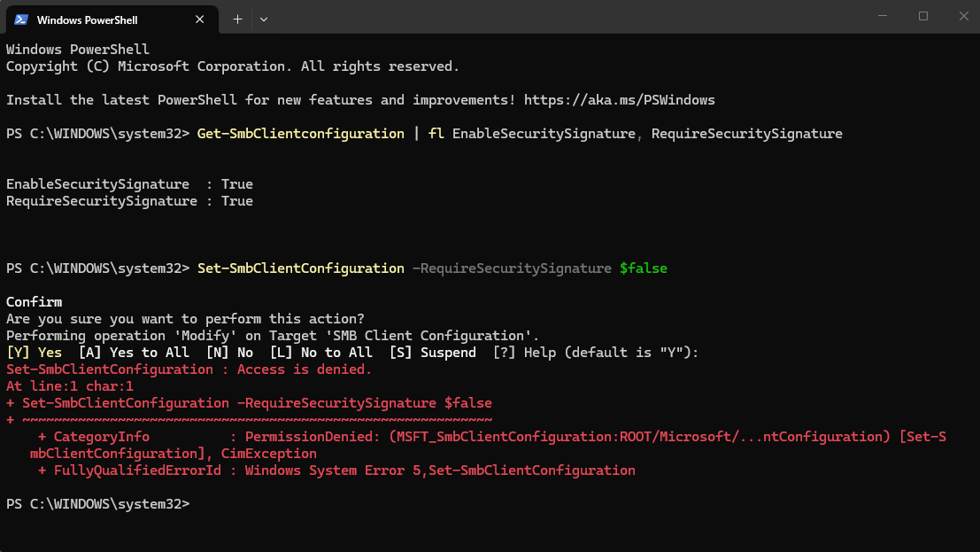Close the Windows PowerShell tab
The height and width of the screenshot is (552, 980).
click(200, 19)
